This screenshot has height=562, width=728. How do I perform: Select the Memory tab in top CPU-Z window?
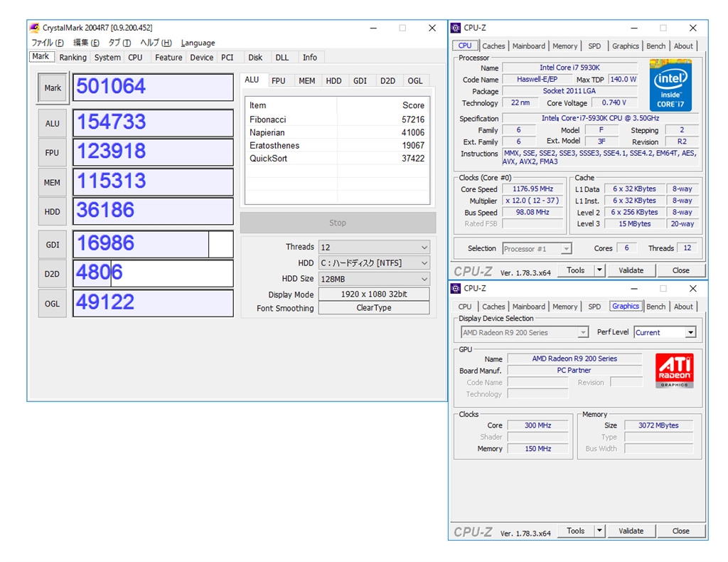[564, 46]
